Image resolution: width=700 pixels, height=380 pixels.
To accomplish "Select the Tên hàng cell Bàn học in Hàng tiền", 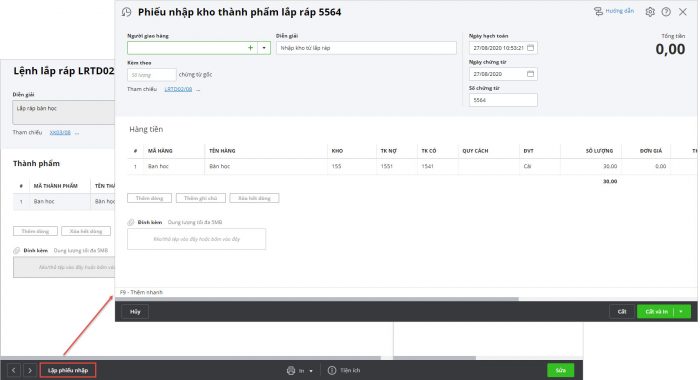I will click(x=266, y=166).
